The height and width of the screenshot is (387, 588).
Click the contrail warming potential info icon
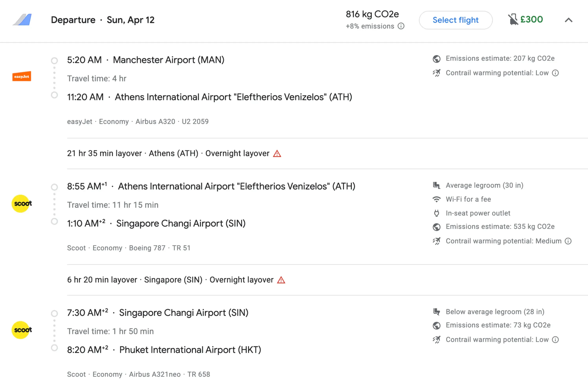(x=555, y=73)
